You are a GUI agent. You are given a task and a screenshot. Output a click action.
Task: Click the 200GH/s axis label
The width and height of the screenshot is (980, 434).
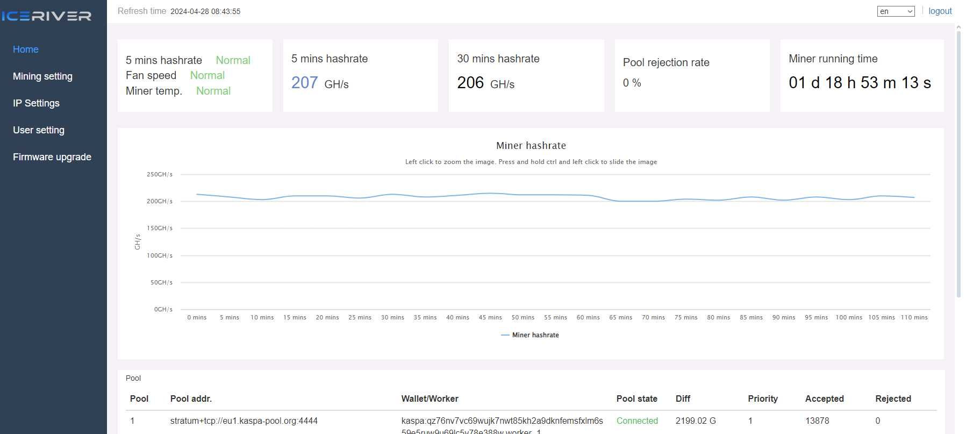(x=160, y=201)
